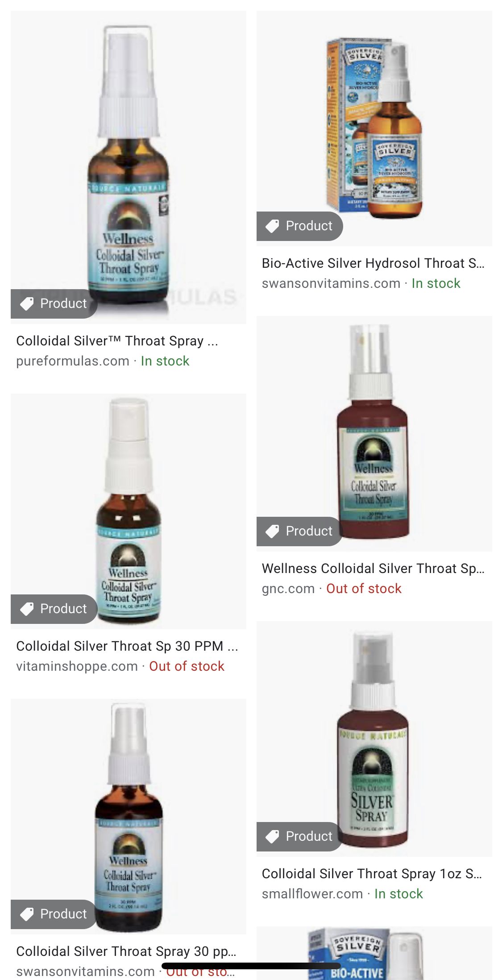
Task: Open smallflower Silver Spray bottle image
Action: tap(374, 739)
